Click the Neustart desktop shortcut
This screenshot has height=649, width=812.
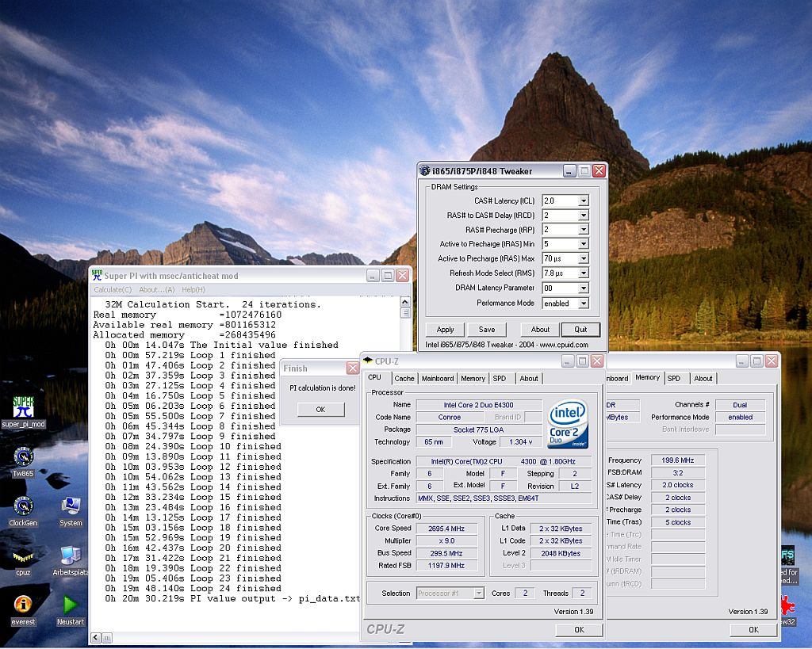point(71,610)
